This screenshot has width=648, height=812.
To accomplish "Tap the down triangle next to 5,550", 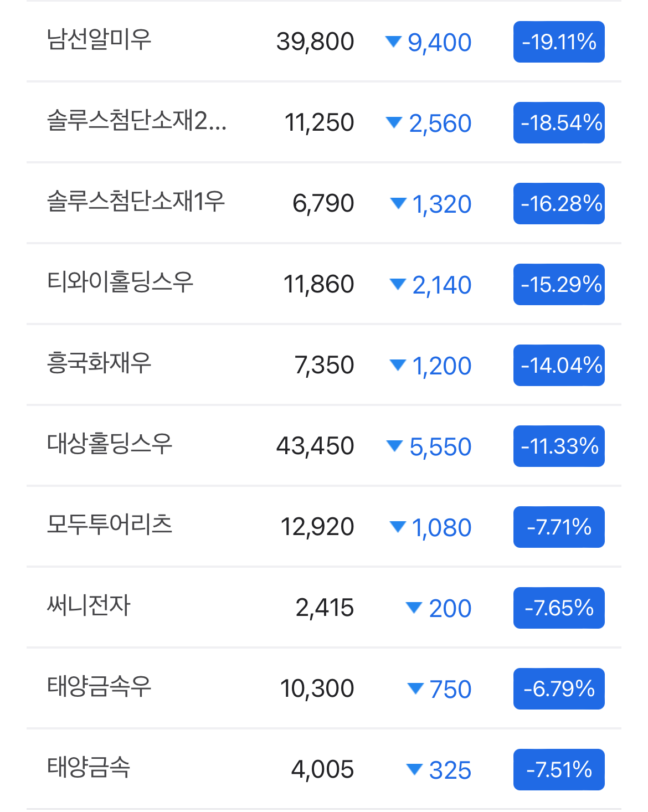I will click(x=394, y=446).
